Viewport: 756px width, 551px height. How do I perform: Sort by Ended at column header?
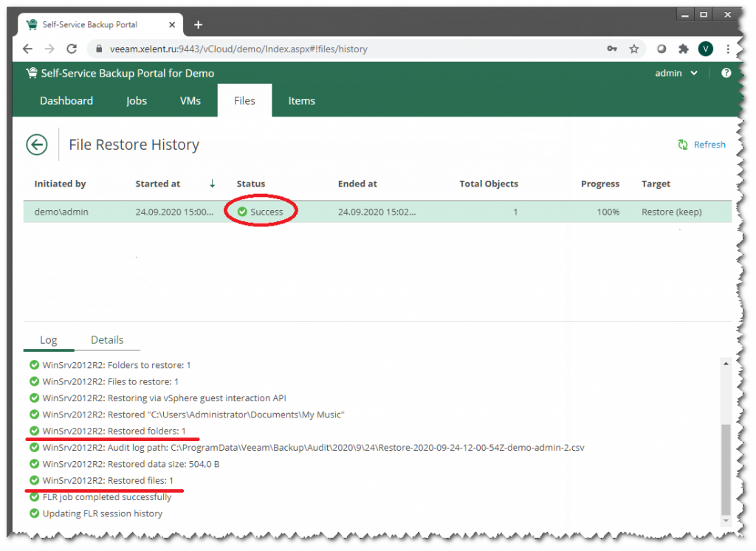357,184
